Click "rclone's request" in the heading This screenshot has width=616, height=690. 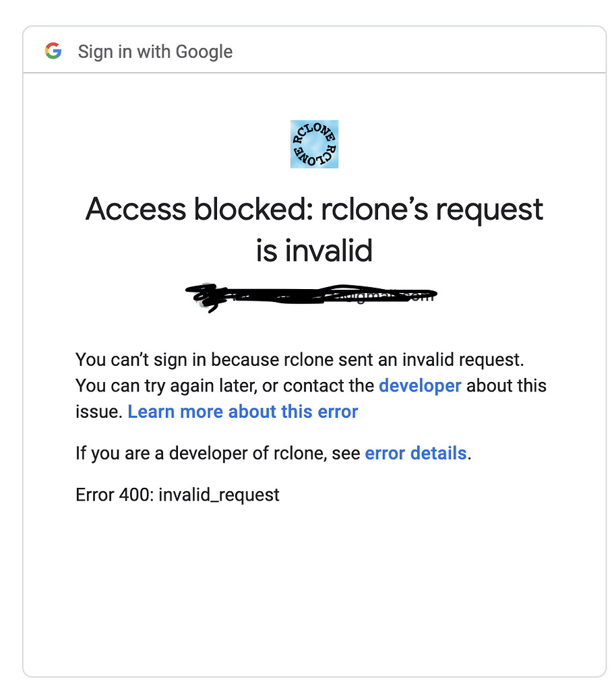point(431,209)
